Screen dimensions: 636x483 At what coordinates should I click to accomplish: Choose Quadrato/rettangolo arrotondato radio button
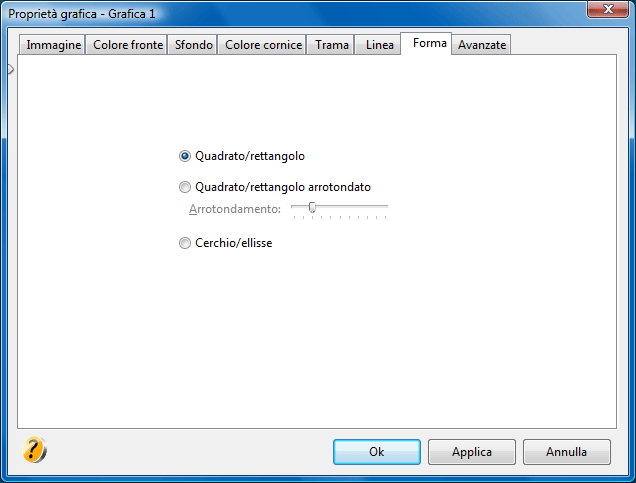[x=185, y=187]
